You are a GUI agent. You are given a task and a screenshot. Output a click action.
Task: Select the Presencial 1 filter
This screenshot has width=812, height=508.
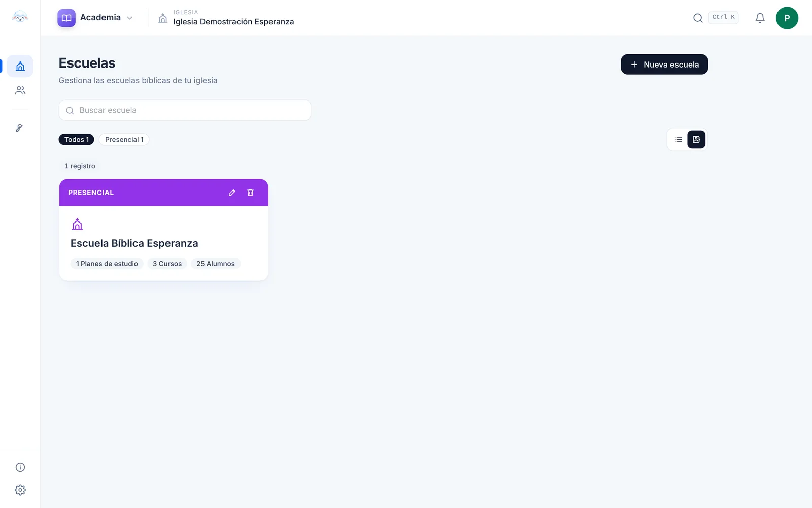[x=124, y=139]
